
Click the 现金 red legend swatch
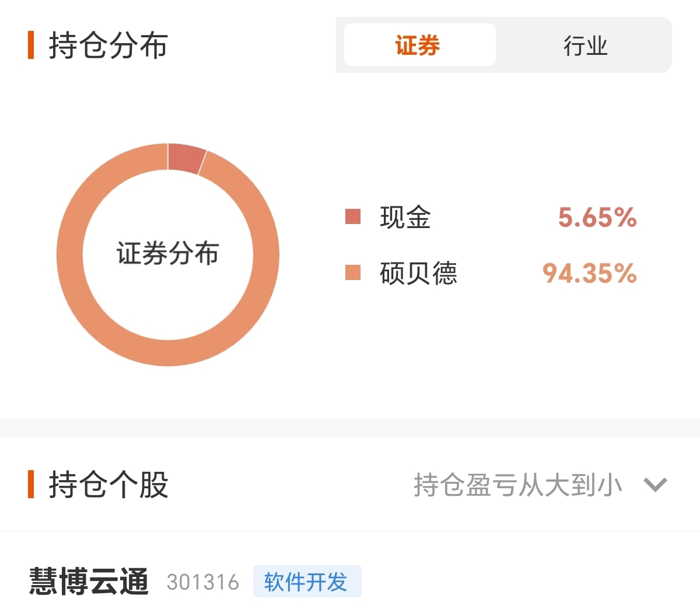point(353,216)
